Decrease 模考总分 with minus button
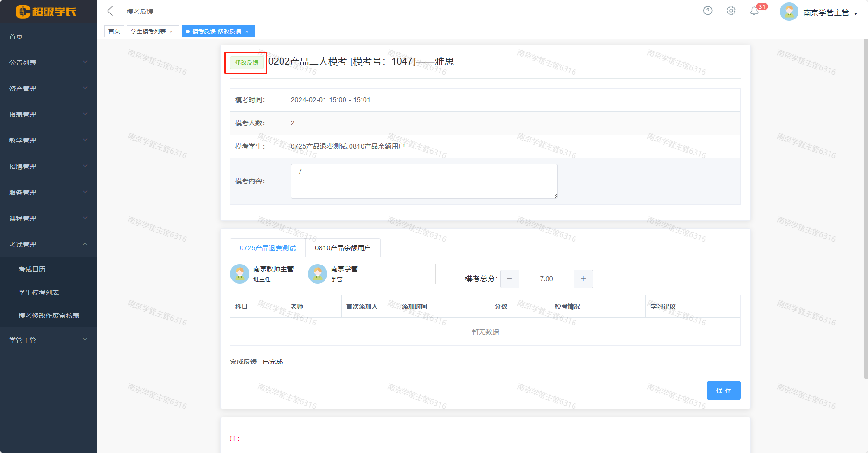This screenshot has height=453, width=868. point(510,279)
